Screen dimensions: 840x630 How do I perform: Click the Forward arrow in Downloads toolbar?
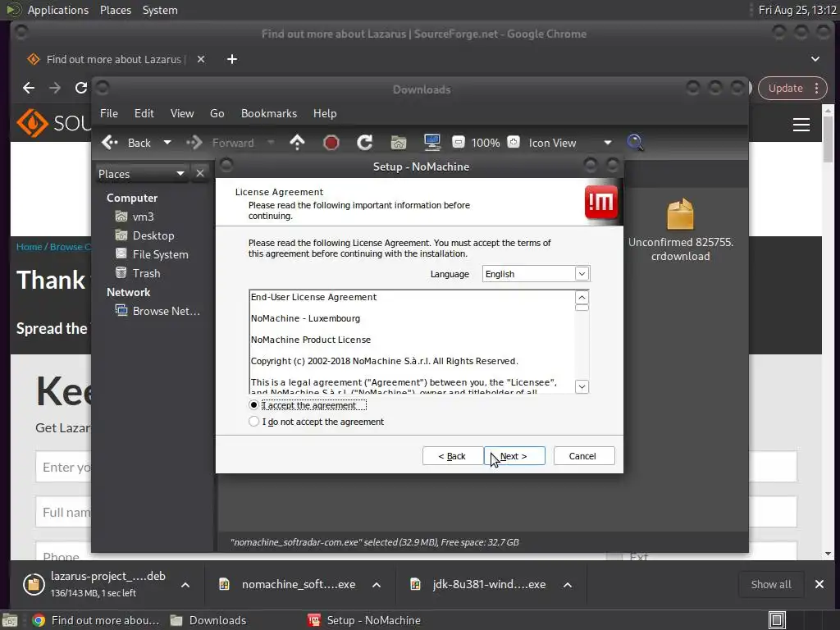[194, 143]
